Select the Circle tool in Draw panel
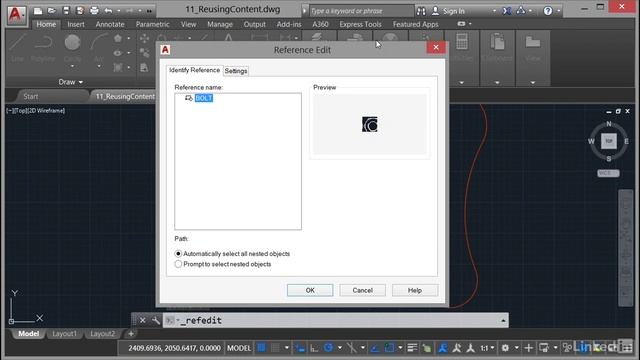Screen dimensions: 640x360 coord(72,47)
